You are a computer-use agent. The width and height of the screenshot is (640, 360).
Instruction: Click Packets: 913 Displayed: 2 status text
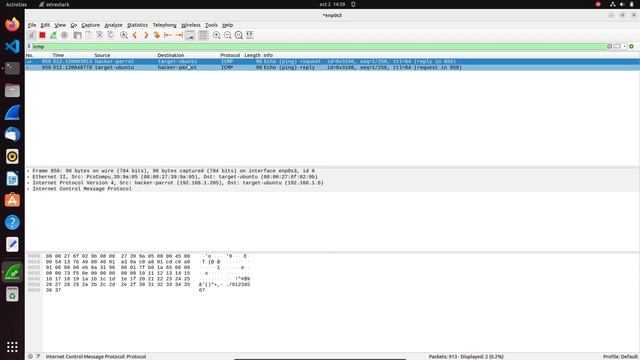pyautogui.click(x=466, y=356)
